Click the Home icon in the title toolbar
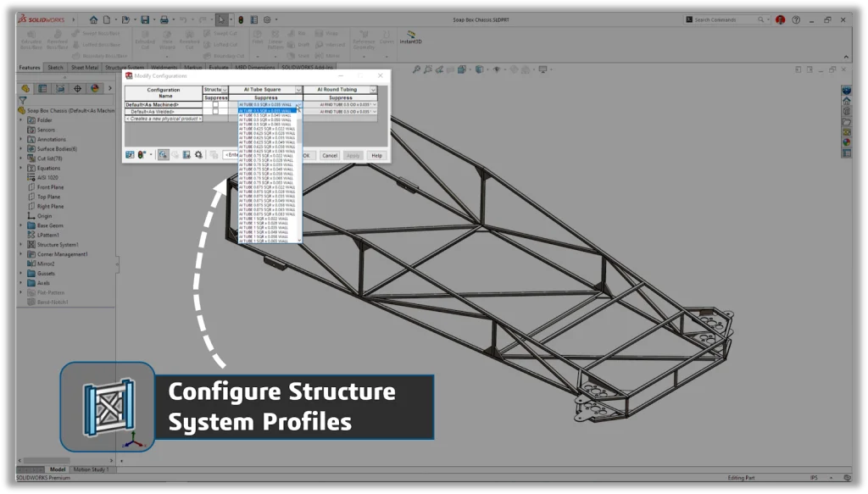 [93, 19]
